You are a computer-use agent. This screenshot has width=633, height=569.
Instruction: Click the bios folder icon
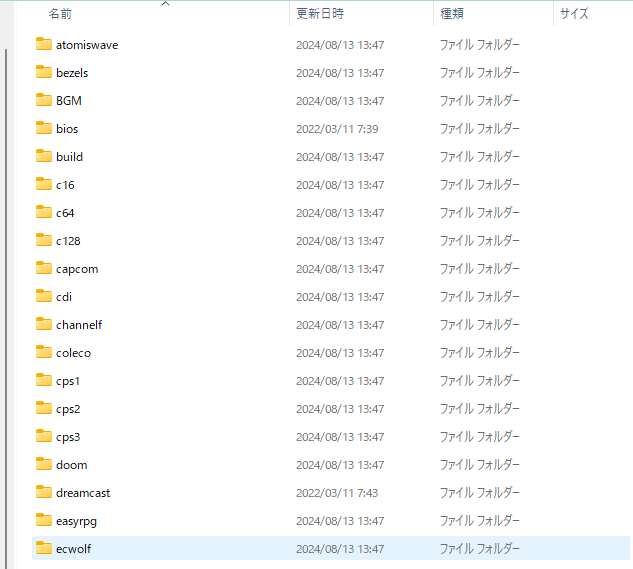44,128
